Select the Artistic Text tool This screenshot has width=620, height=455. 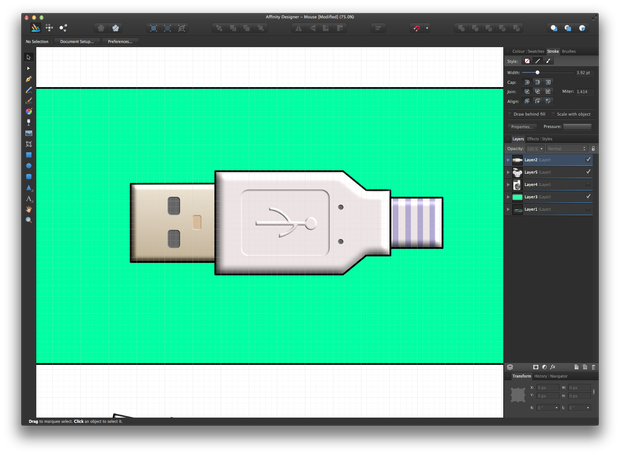point(28,198)
